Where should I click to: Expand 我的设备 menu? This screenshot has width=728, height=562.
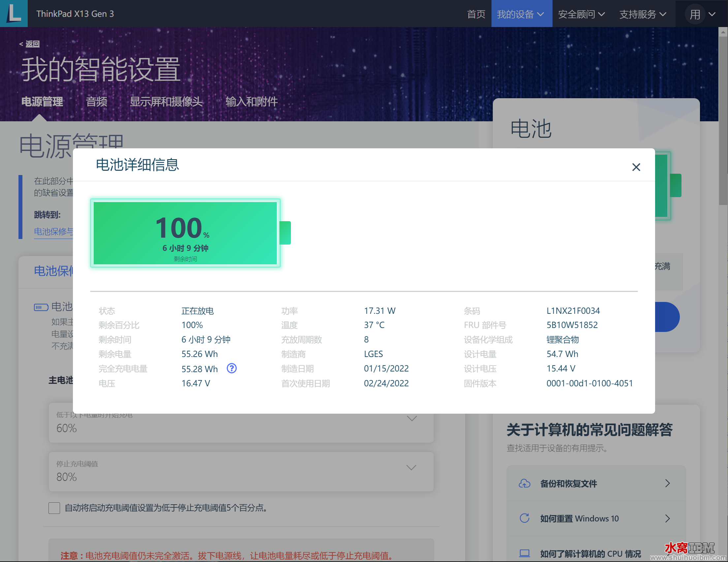(521, 14)
